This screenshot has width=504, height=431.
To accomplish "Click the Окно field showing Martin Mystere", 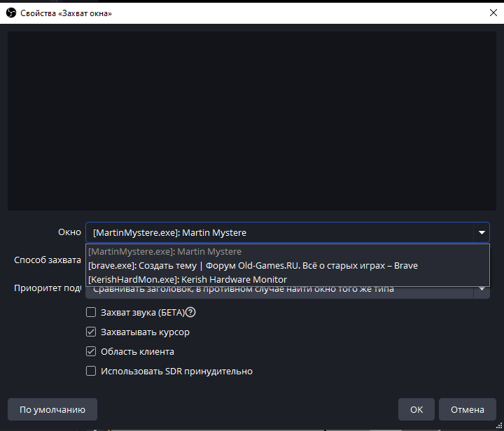I will point(280,233).
